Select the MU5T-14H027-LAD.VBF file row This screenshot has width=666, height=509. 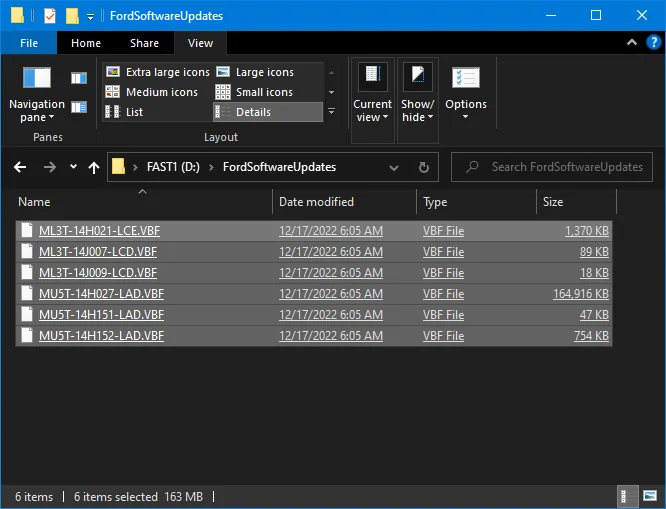click(101, 294)
